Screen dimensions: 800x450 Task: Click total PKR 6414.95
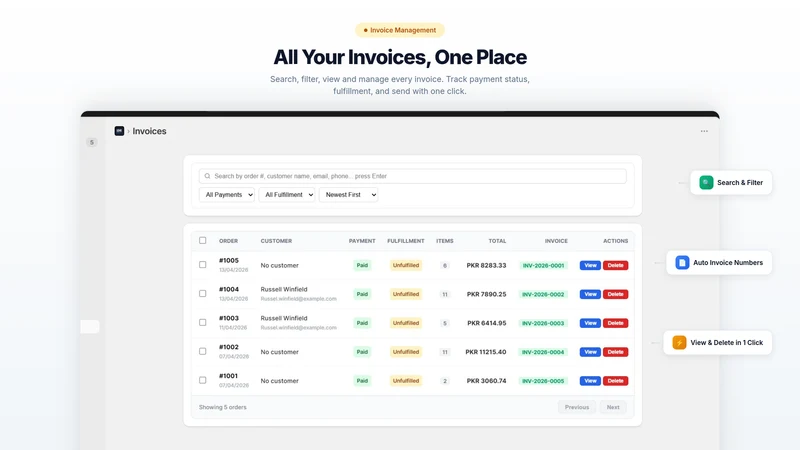click(487, 323)
